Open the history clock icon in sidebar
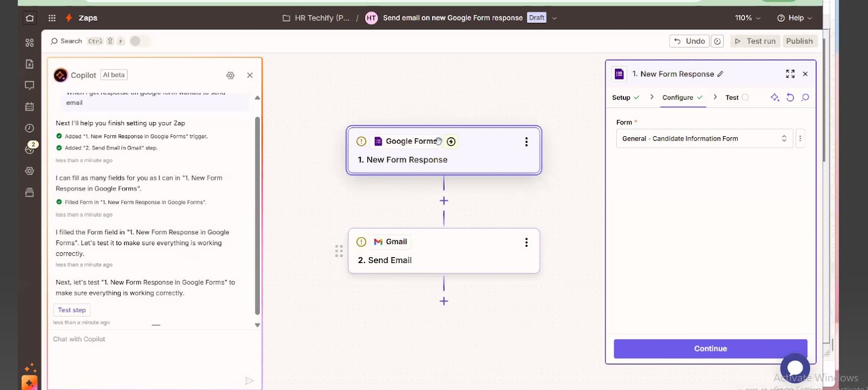Image resolution: width=868 pixels, height=390 pixels. coord(30,128)
